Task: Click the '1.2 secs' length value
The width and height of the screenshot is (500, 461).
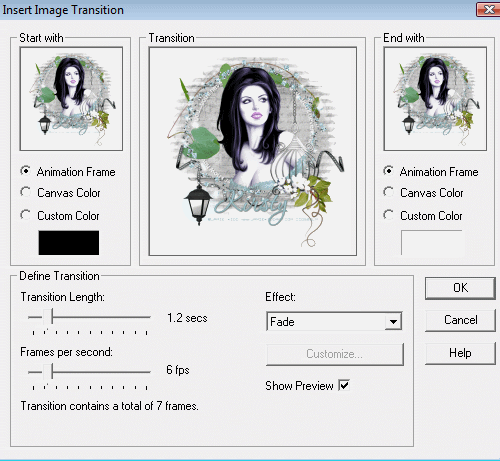Action: point(187,318)
